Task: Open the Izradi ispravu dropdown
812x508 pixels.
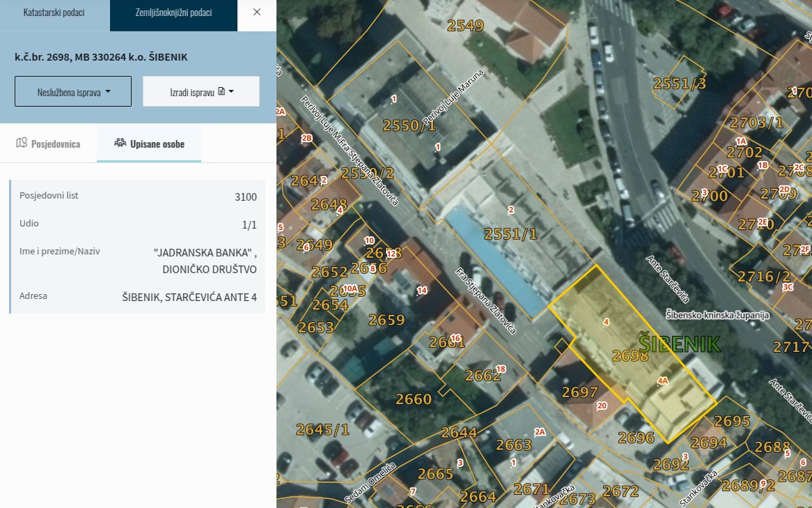Action: (x=201, y=91)
